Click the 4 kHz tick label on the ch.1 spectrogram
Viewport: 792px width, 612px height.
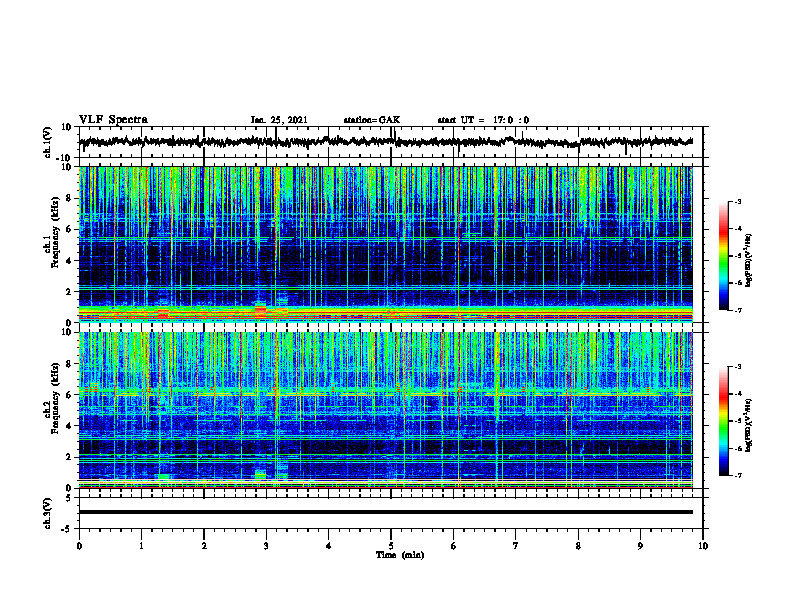(69, 261)
